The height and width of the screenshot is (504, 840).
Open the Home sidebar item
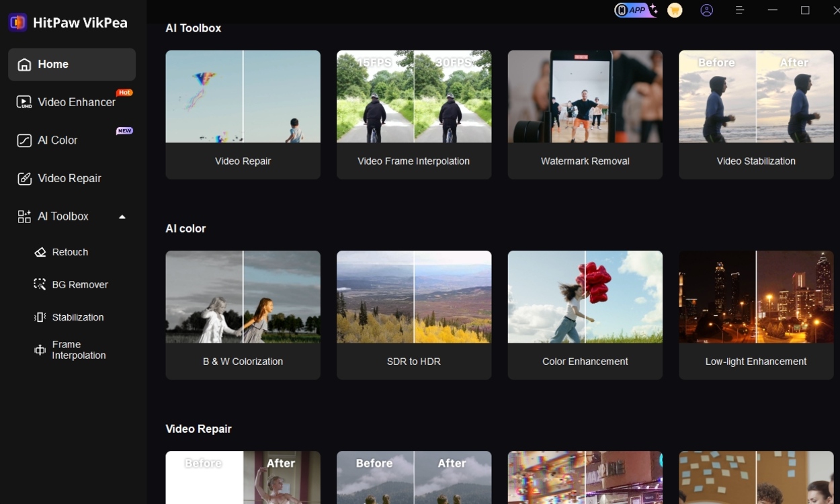point(72,65)
